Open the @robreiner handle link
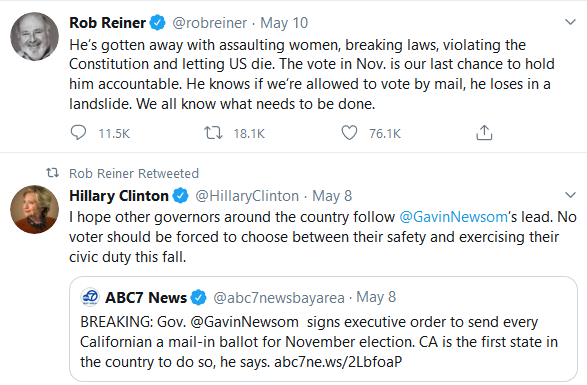Image resolution: width=587 pixels, height=385 pixels. (210, 23)
